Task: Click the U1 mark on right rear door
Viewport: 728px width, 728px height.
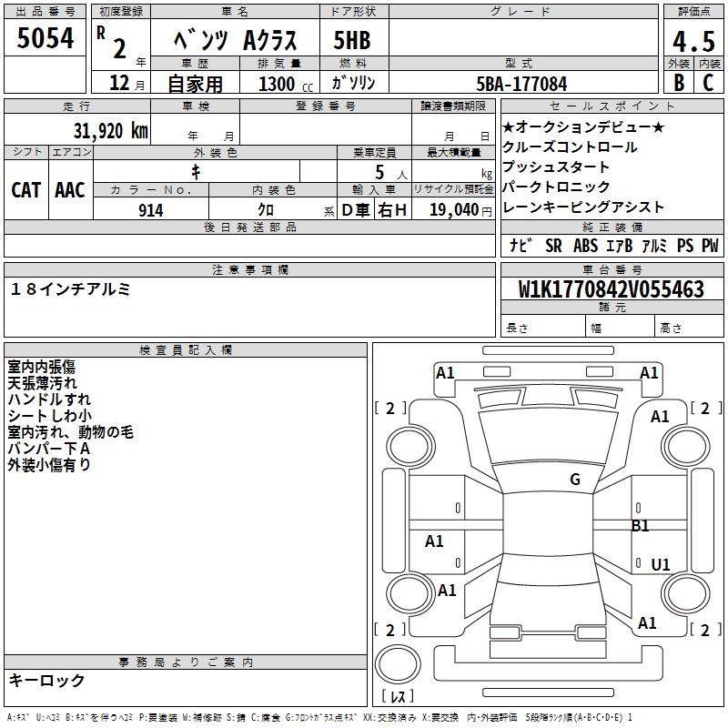Action: pyautogui.click(x=661, y=564)
